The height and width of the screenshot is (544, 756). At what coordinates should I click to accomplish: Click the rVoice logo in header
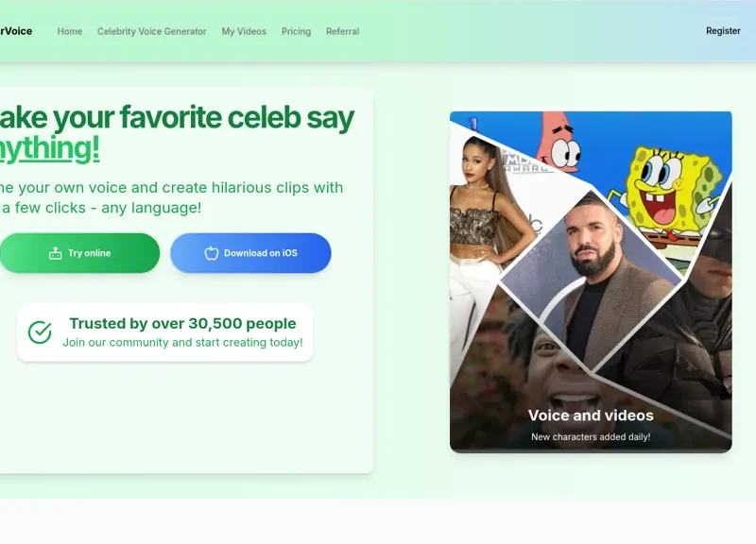tap(16, 31)
